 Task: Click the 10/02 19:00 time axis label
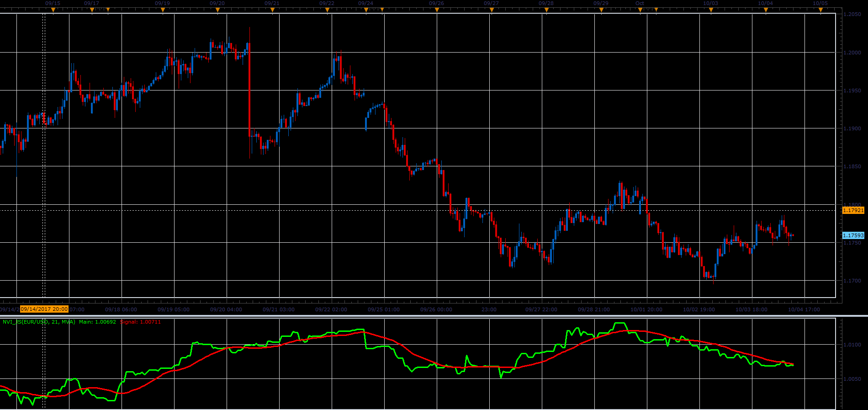(x=699, y=309)
